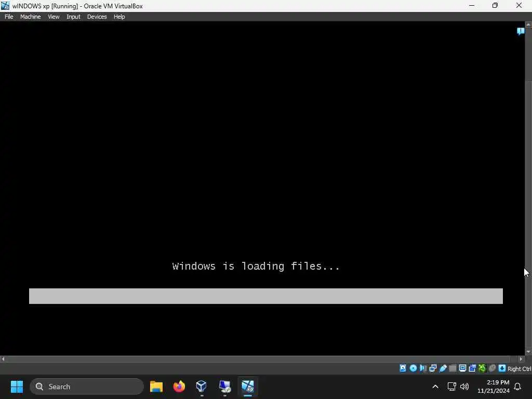Click the volume speaker tray icon

tap(464, 387)
